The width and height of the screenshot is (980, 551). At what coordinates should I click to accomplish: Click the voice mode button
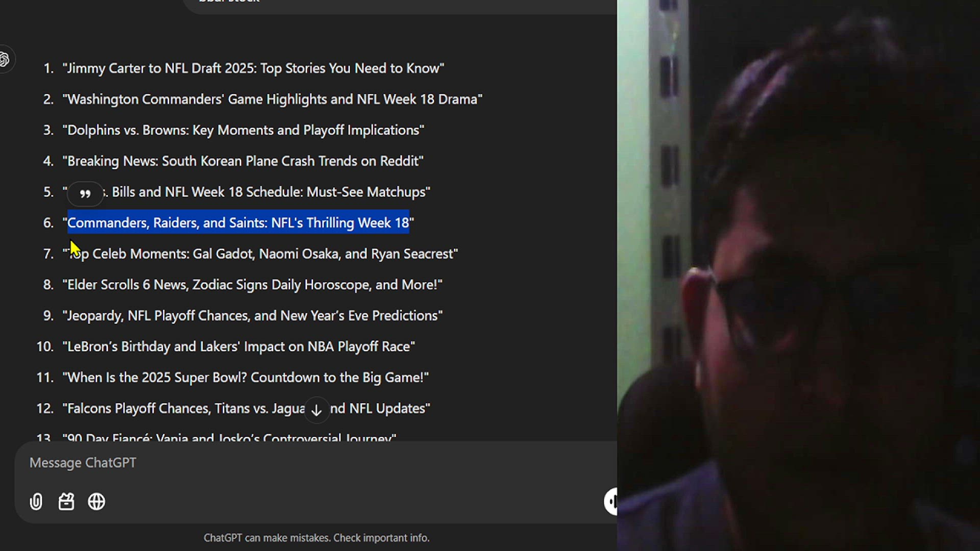click(x=611, y=501)
